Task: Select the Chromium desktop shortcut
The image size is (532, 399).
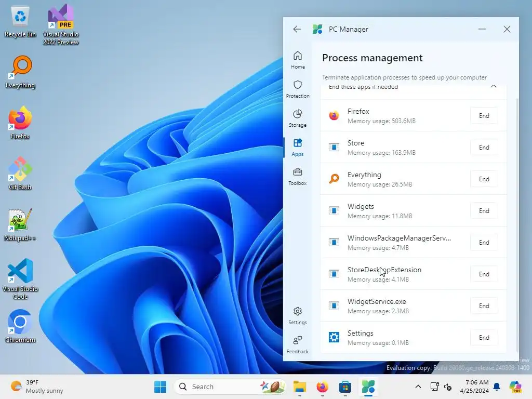Action: coord(20,326)
